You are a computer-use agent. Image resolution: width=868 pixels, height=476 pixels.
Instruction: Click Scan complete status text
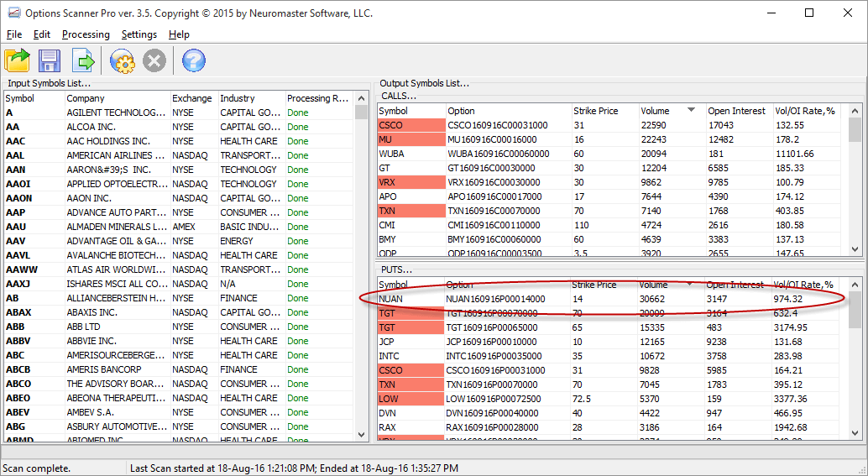37,468
